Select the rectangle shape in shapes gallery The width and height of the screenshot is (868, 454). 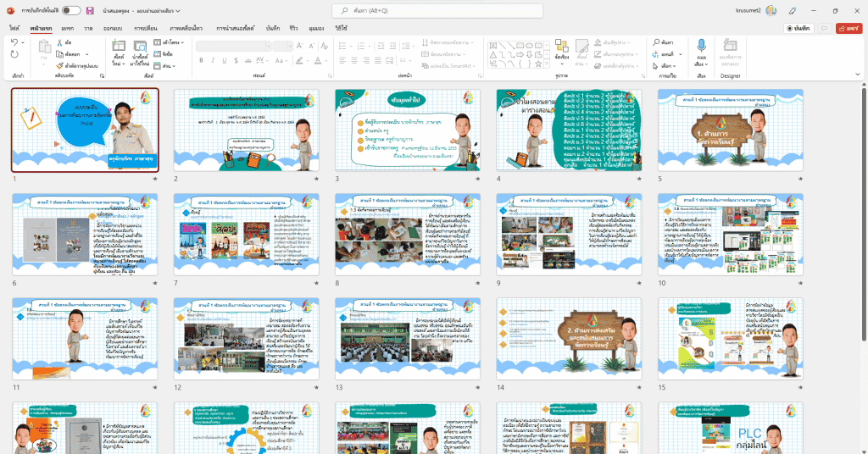[x=520, y=46]
